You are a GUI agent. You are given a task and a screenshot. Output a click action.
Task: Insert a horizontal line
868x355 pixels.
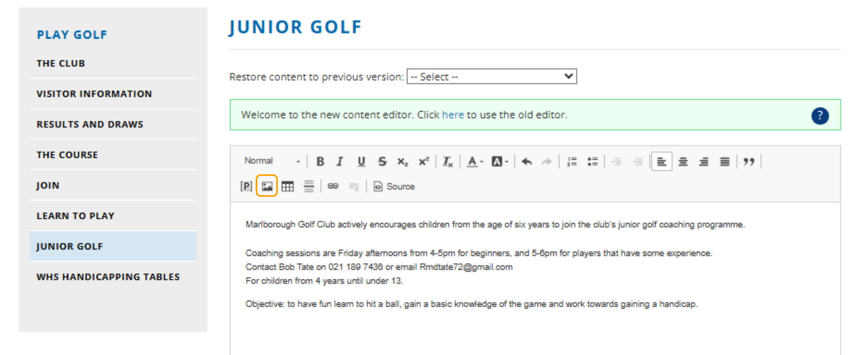(x=309, y=186)
